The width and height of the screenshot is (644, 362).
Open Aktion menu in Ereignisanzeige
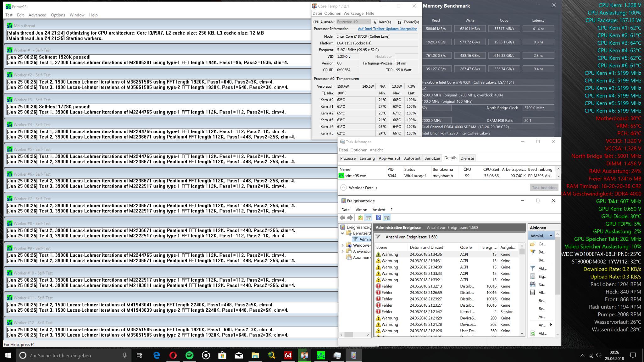tap(361, 210)
